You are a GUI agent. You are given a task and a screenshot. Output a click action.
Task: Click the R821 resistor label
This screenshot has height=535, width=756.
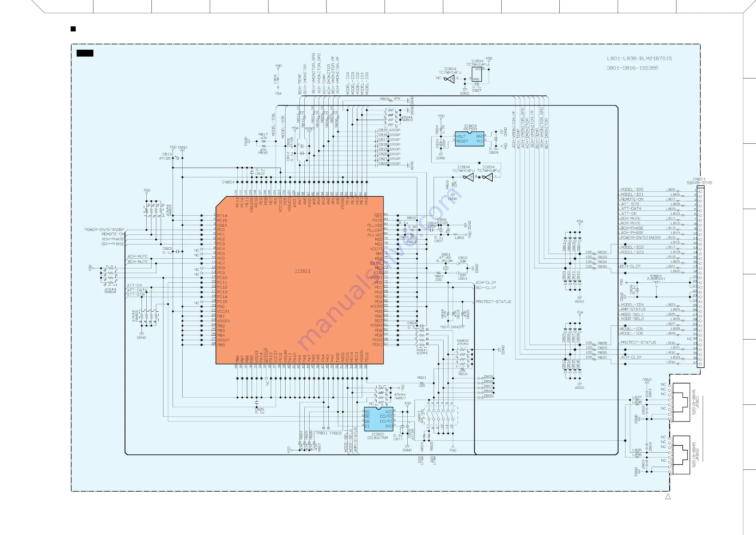click(421, 378)
